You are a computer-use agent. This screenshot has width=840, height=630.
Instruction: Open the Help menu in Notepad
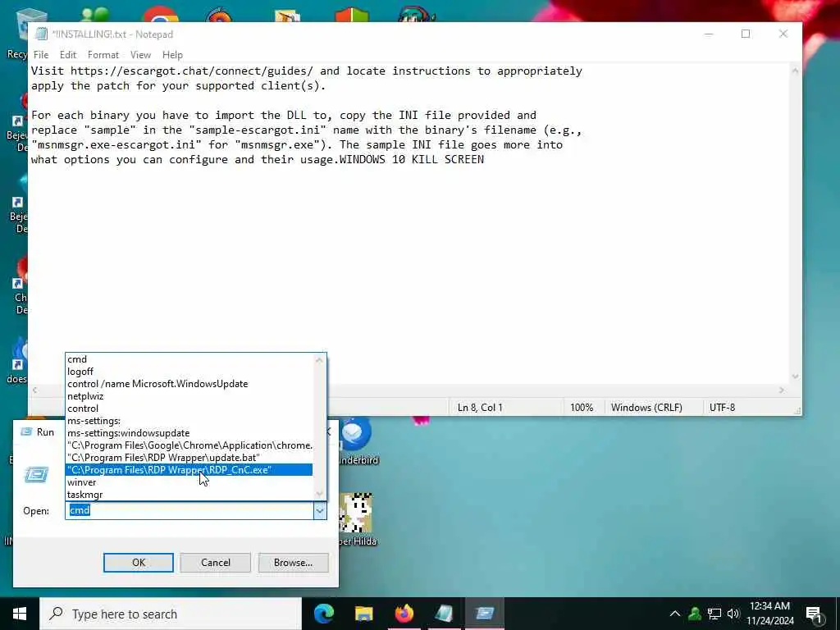[172, 55]
